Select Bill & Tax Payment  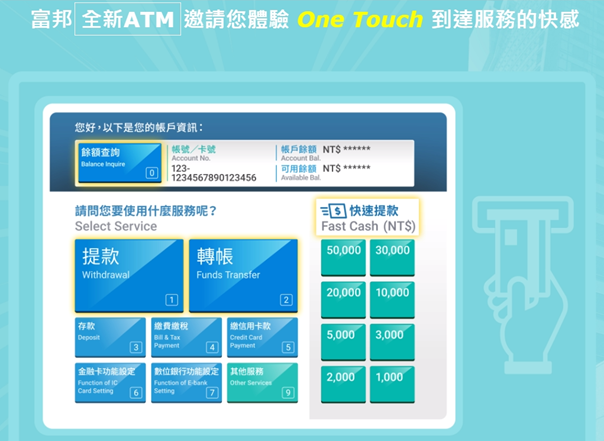coord(185,337)
